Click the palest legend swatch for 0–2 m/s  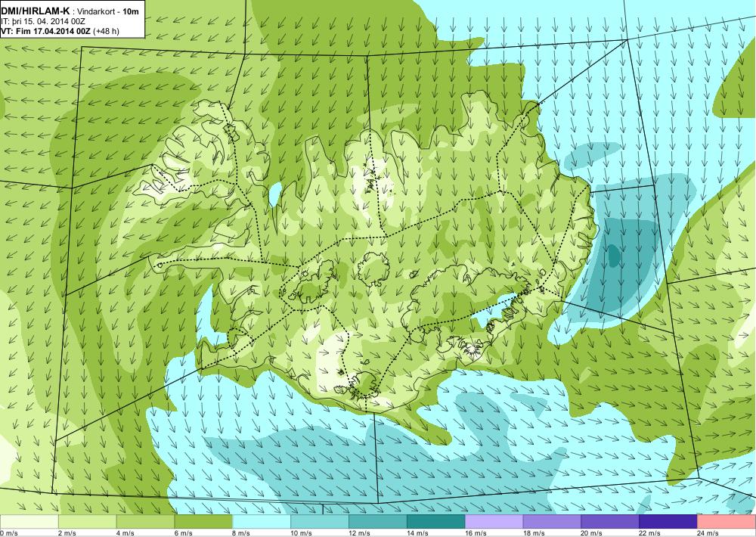(x=29, y=522)
